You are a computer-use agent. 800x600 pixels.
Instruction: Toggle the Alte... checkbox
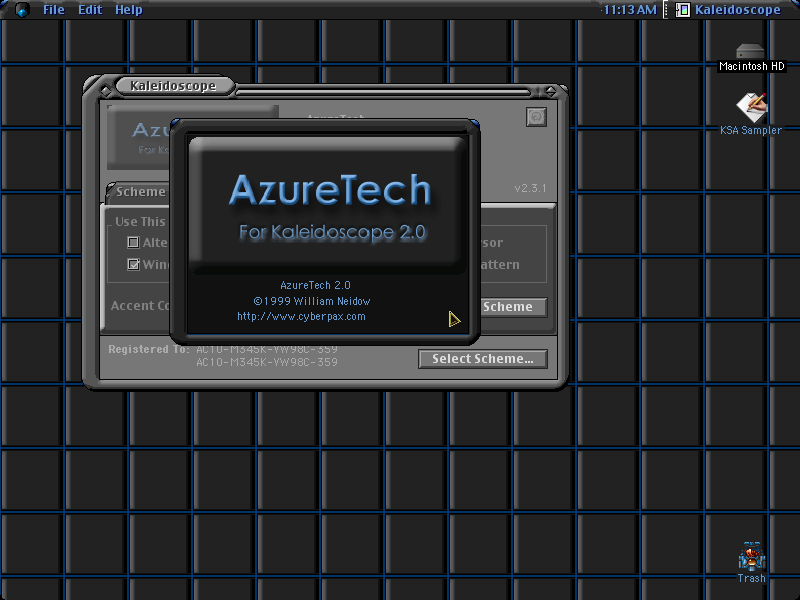133,242
